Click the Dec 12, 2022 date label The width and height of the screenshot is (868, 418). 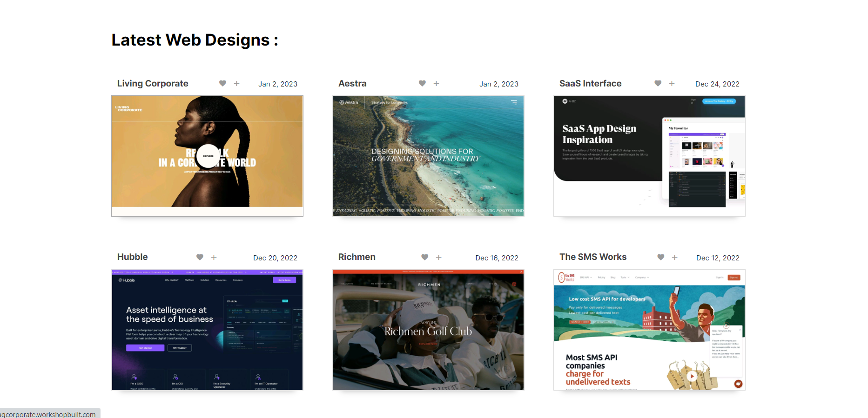(x=718, y=258)
